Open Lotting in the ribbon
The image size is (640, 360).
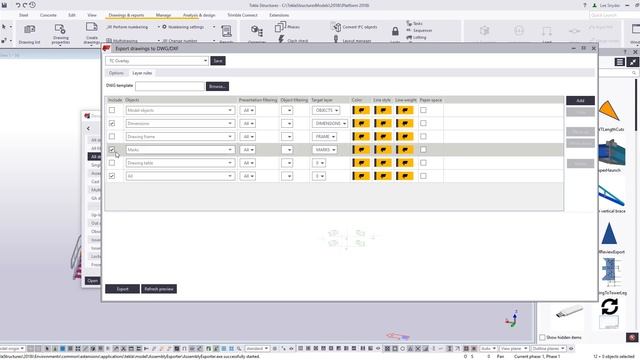[x=416, y=38]
